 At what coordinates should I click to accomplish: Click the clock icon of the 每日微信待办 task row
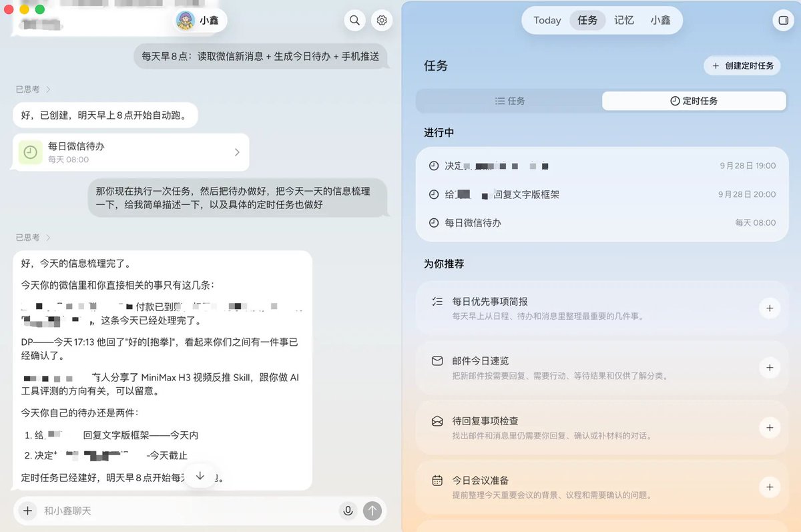pos(434,223)
